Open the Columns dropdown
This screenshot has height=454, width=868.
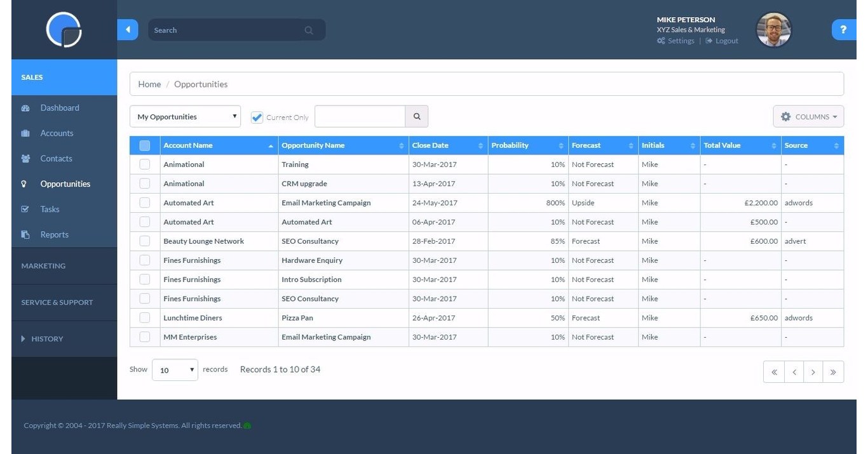(x=808, y=116)
